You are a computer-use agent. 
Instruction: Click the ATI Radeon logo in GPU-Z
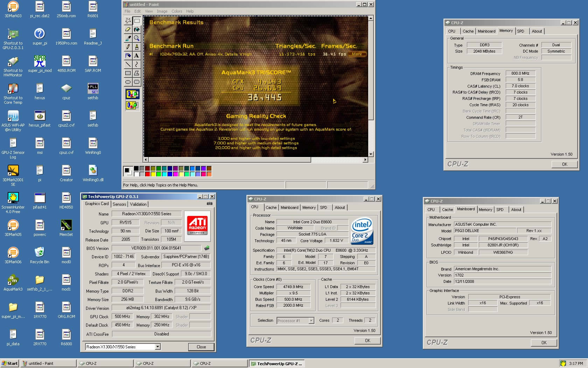click(x=197, y=225)
